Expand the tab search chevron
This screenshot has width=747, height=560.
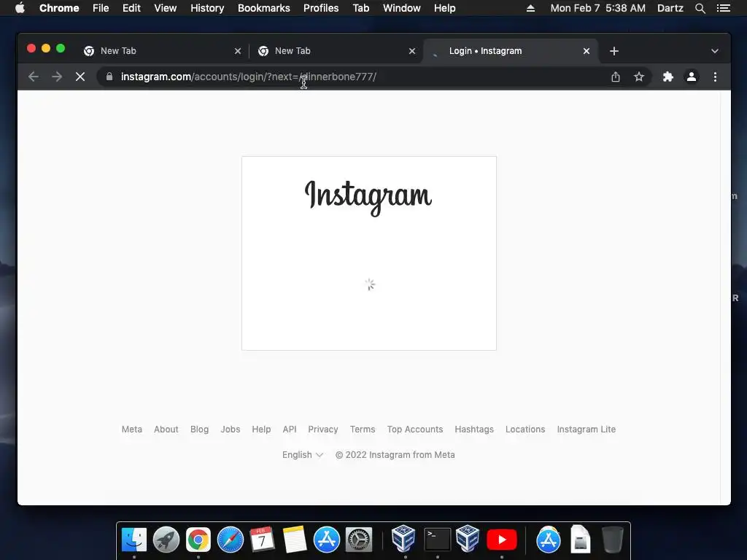715,51
